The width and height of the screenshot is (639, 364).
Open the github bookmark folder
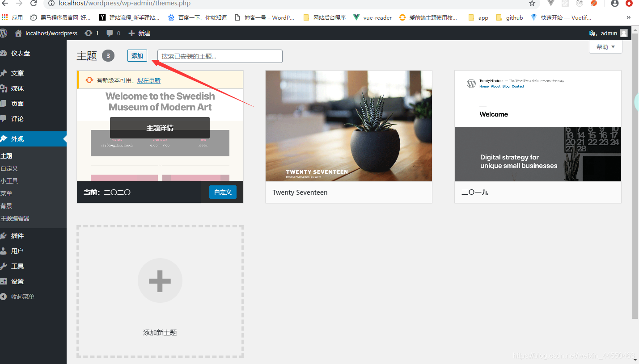click(x=509, y=18)
